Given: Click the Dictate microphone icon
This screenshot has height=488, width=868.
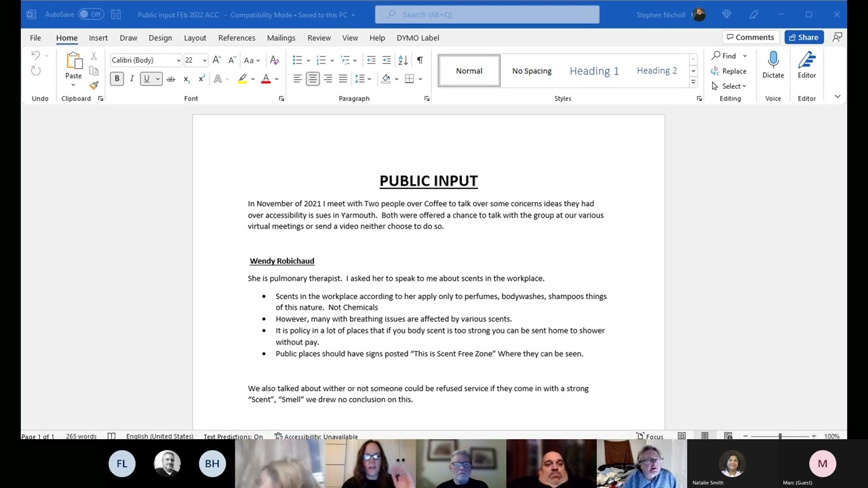Looking at the screenshot, I should pos(773,60).
